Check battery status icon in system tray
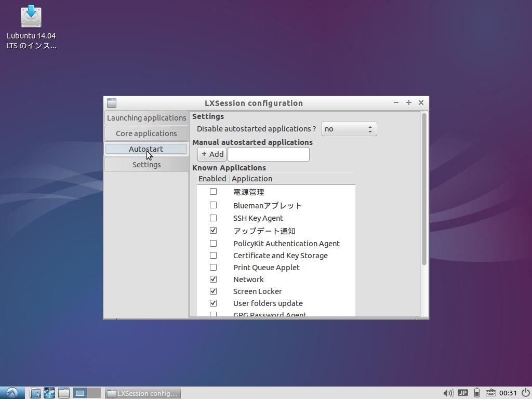Viewport: 532px width, 399px height. coord(476,393)
